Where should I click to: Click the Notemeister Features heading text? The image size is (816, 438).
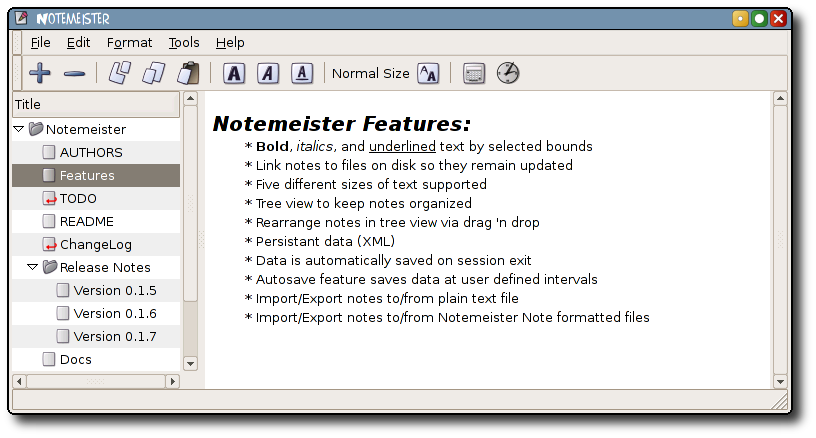[x=341, y=124]
